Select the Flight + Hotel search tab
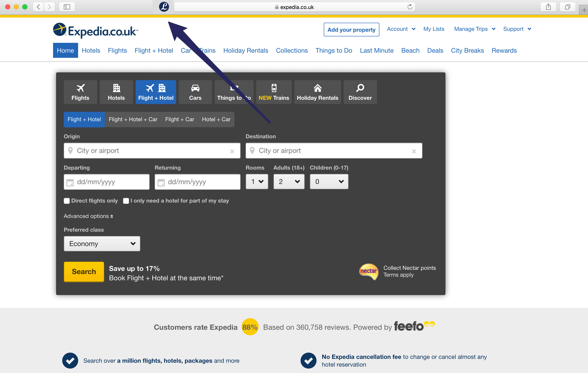This screenshot has height=373, width=588. pos(156,92)
